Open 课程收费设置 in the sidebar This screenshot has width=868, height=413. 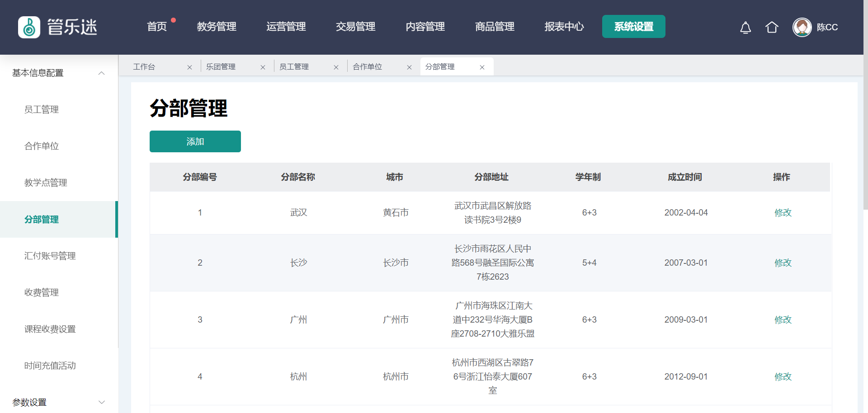pos(50,329)
